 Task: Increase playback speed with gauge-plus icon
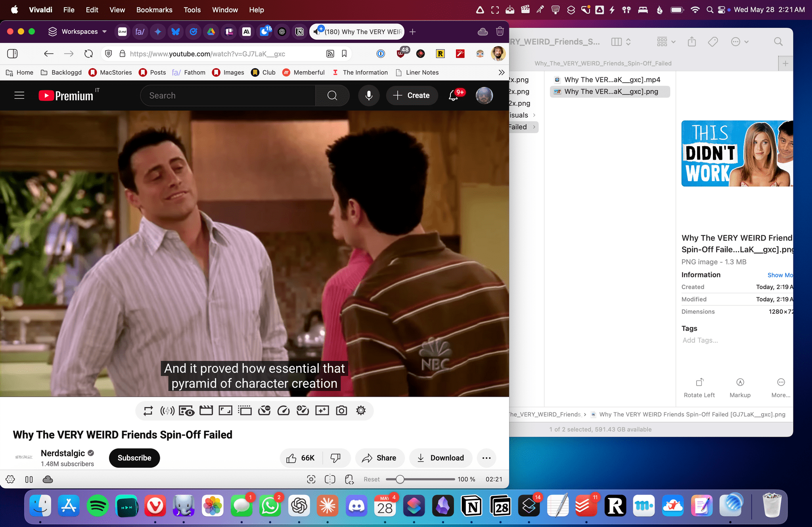tap(303, 411)
